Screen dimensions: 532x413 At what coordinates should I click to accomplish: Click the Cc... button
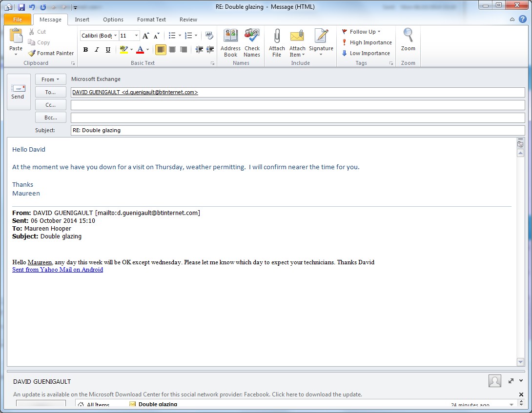(51, 105)
